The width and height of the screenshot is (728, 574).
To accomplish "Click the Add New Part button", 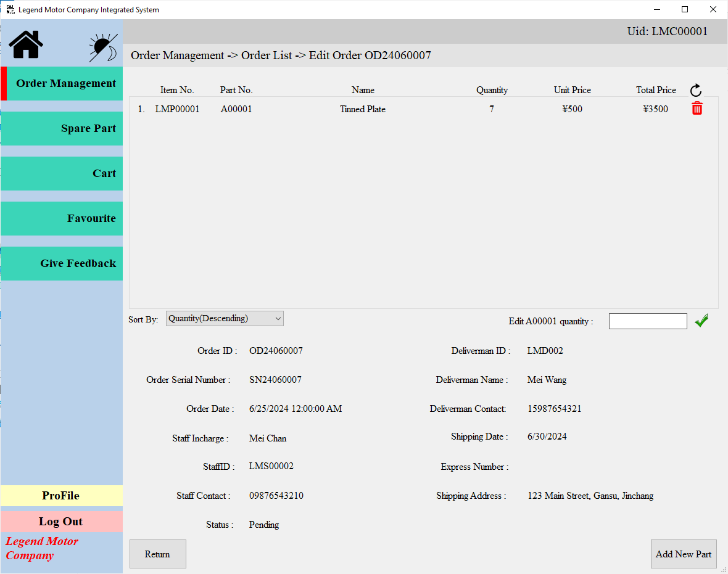I will pos(684,554).
